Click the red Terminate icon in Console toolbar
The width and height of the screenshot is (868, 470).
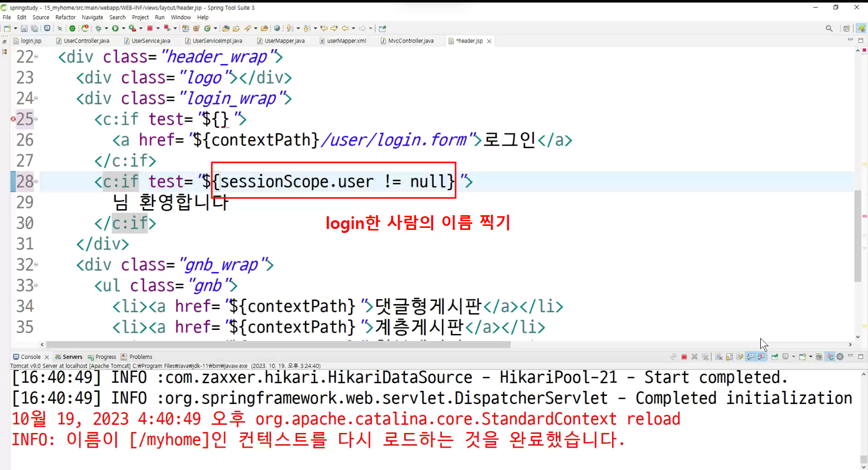684,357
